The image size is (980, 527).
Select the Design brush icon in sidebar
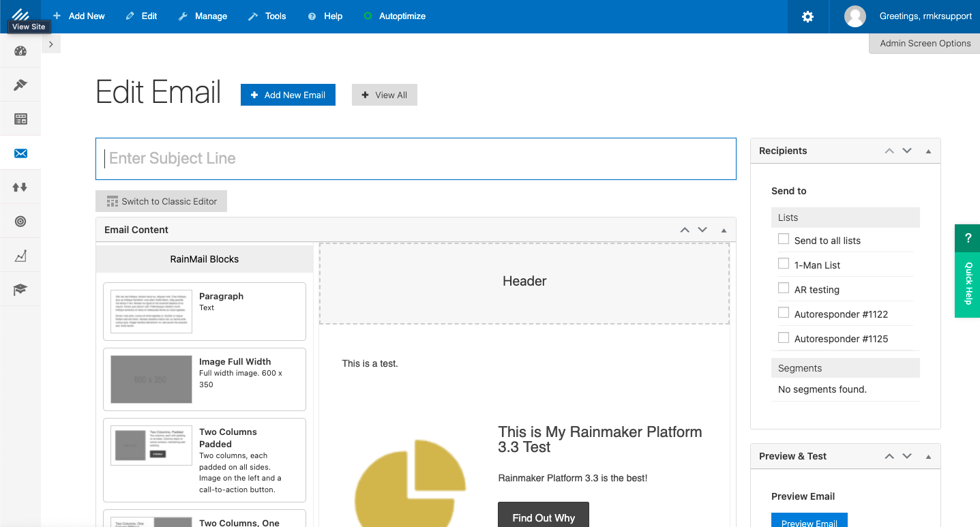20,84
